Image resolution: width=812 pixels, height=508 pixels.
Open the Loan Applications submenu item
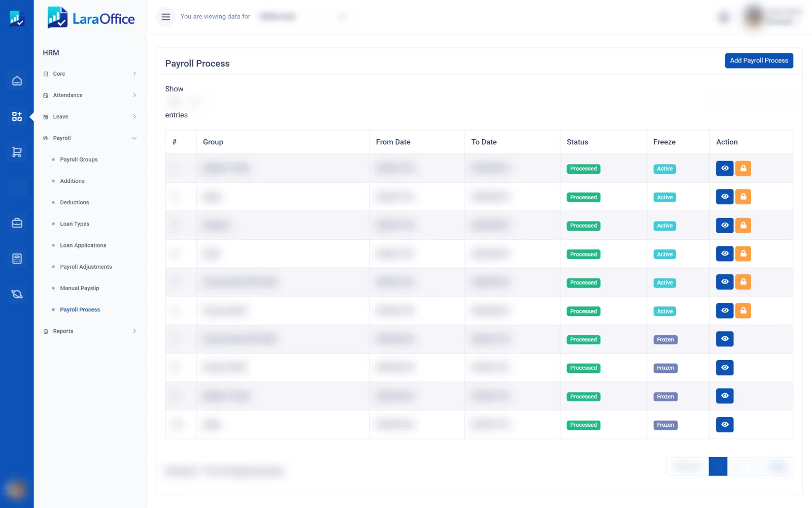pyautogui.click(x=83, y=245)
